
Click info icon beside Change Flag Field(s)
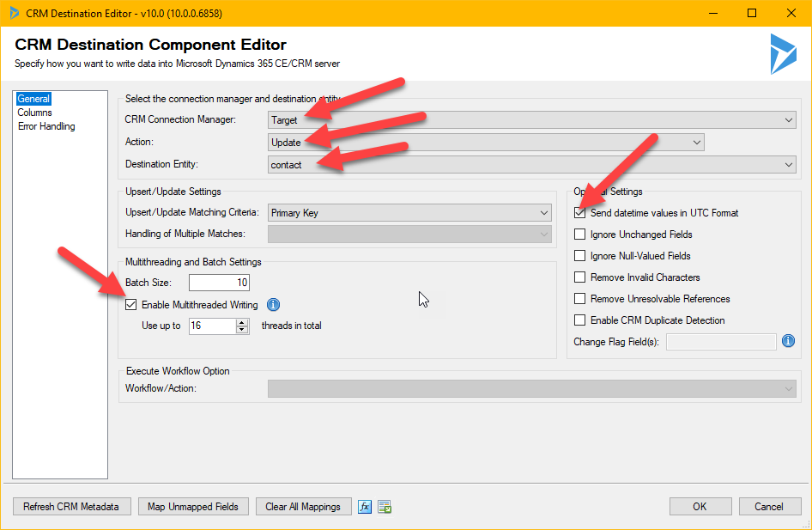(788, 341)
